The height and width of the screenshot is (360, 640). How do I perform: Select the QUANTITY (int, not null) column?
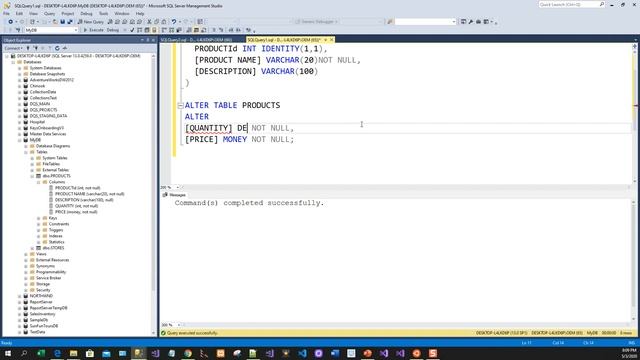coord(76,206)
